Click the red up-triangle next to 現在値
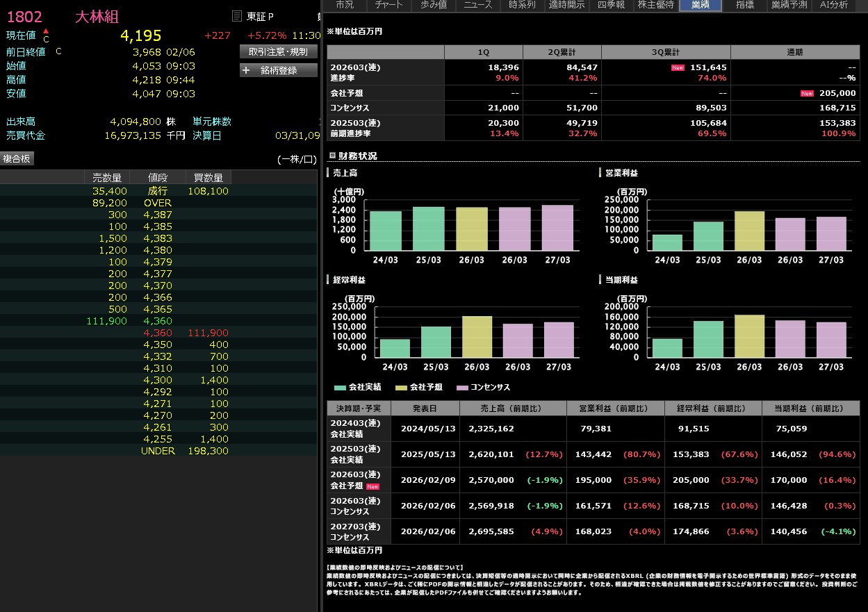The height and width of the screenshot is (612, 868). click(46, 31)
